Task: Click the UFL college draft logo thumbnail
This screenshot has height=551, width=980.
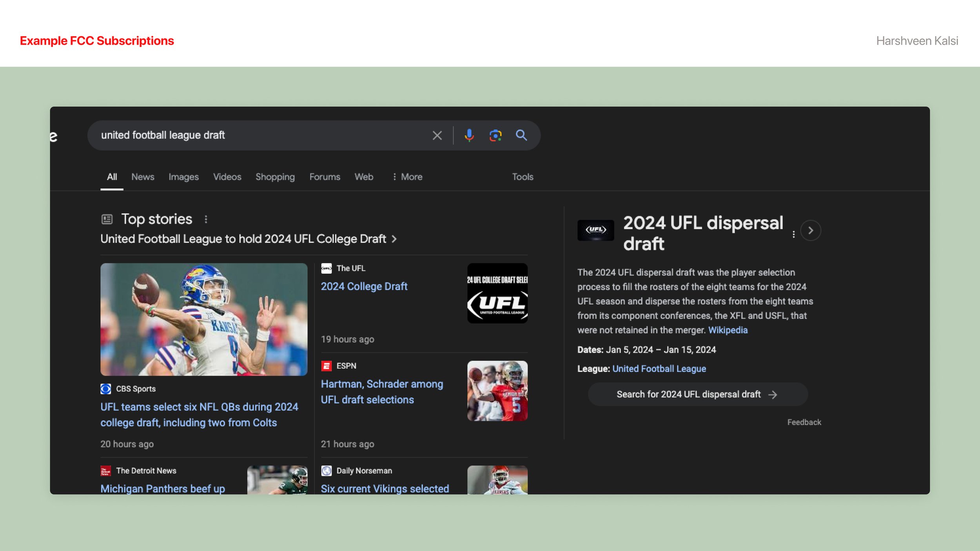Action: (497, 293)
